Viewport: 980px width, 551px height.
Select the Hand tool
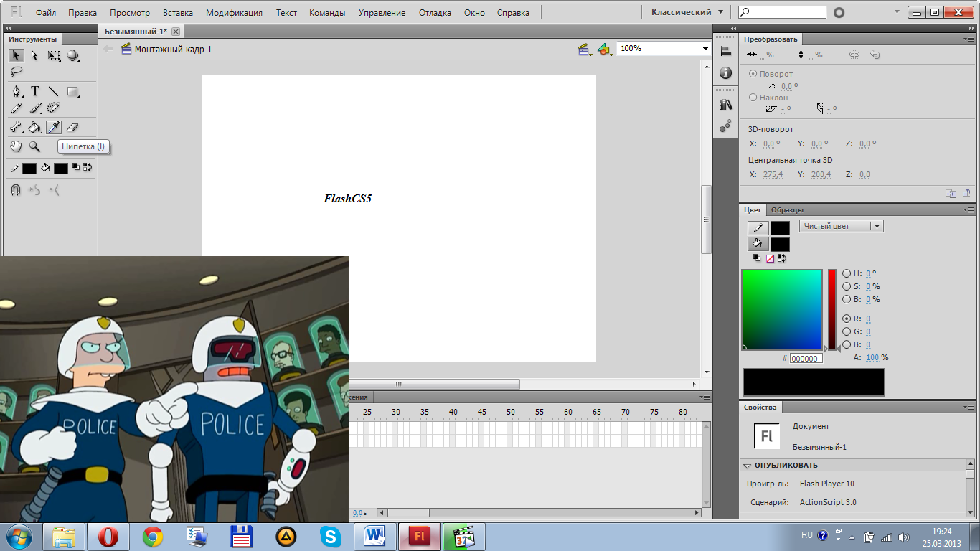coord(16,146)
